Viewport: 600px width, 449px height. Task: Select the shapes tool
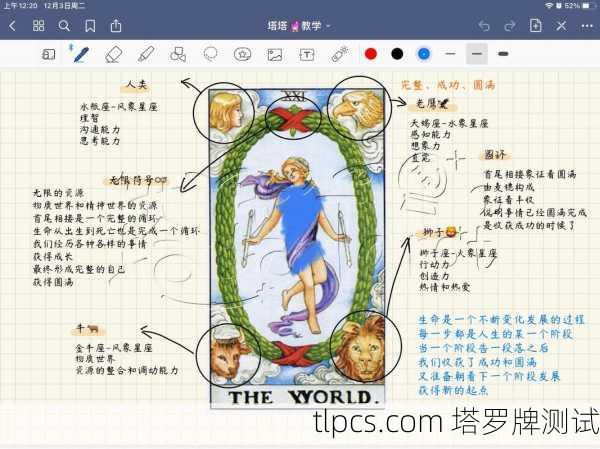178,54
